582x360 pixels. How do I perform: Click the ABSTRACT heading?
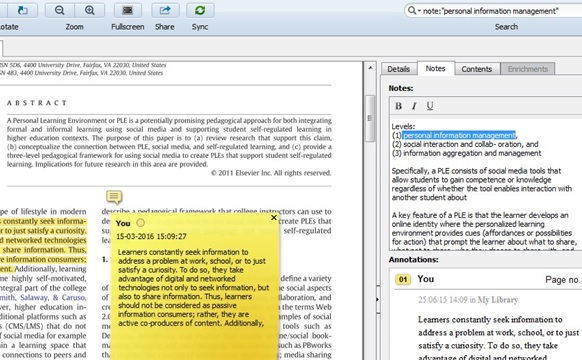(37, 103)
